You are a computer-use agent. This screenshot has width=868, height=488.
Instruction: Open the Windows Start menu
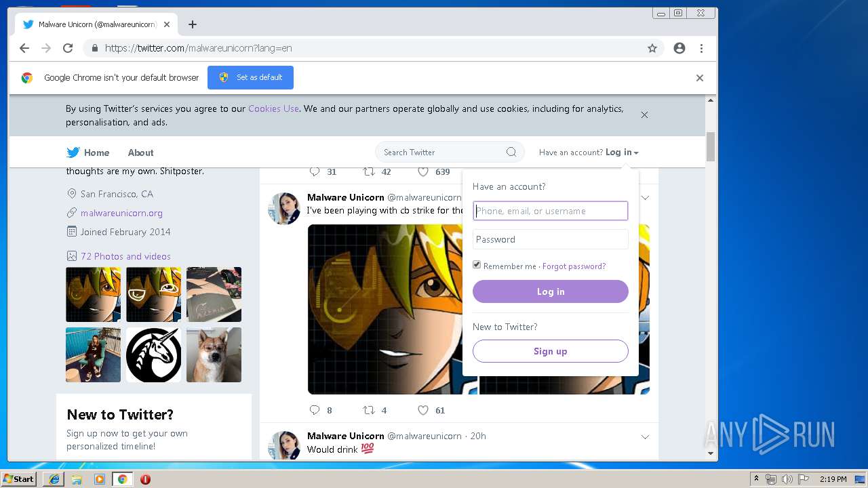click(x=19, y=479)
